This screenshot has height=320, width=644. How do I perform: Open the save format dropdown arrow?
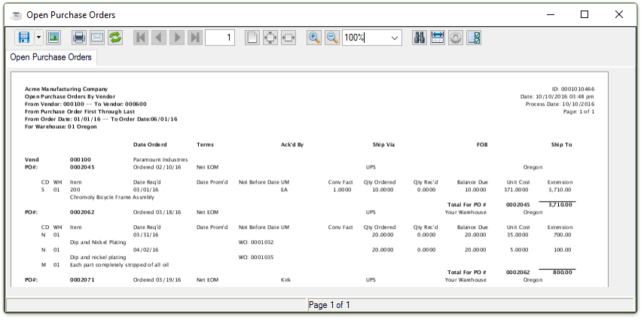(38, 37)
